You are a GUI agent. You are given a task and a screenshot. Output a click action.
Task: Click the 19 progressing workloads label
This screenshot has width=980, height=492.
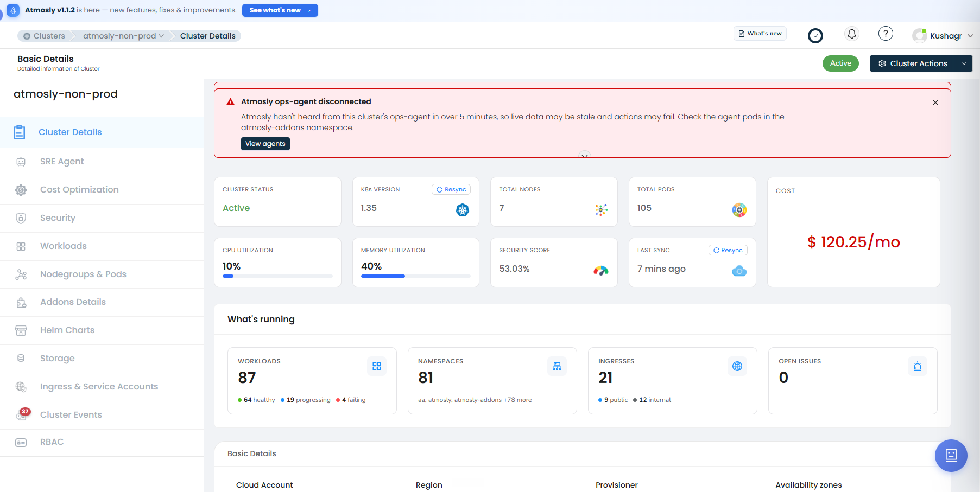click(x=306, y=400)
